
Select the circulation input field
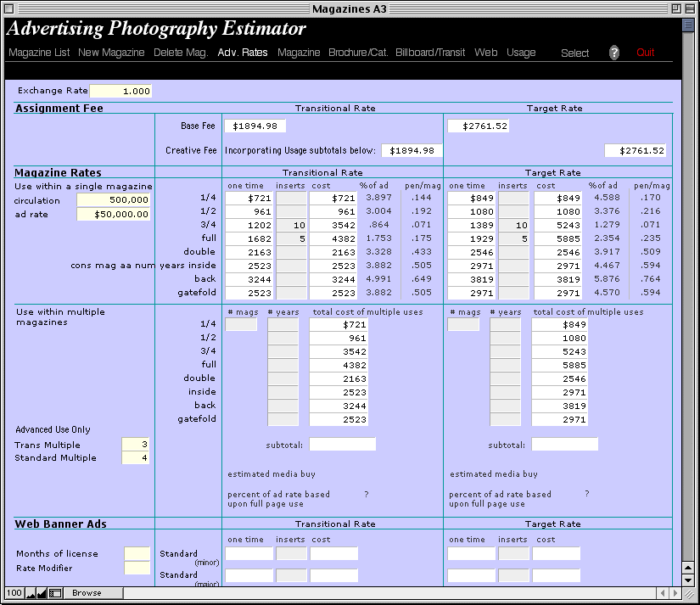coord(114,200)
